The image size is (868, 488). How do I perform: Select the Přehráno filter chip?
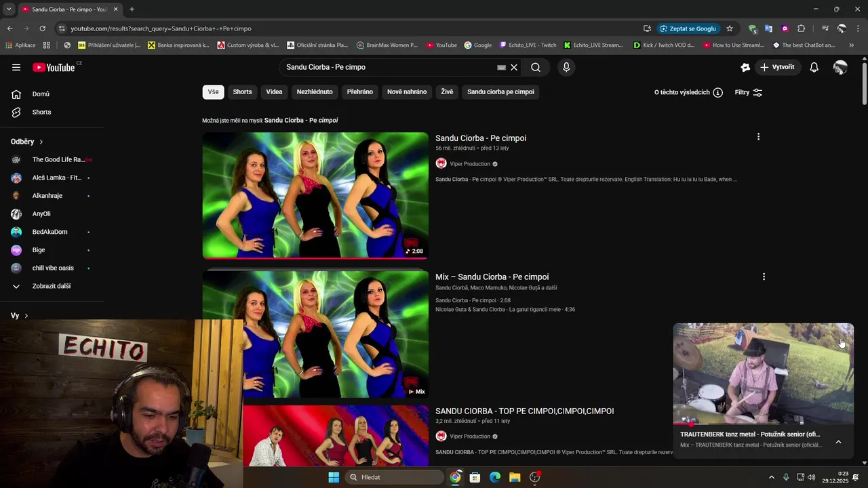click(x=360, y=92)
